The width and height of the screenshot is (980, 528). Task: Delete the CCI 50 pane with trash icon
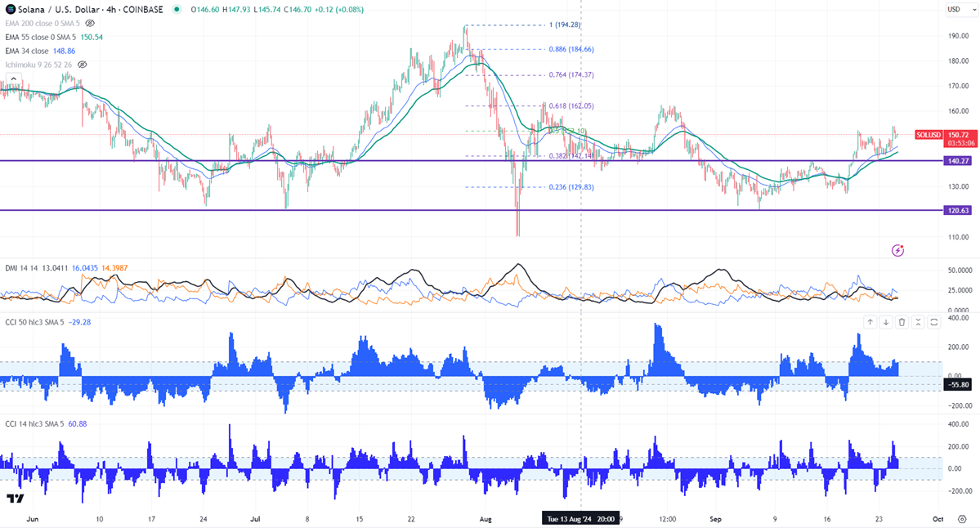[902, 322]
